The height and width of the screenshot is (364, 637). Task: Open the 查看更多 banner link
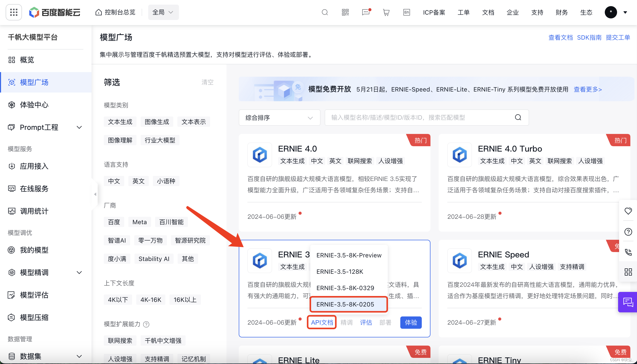click(x=588, y=89)
